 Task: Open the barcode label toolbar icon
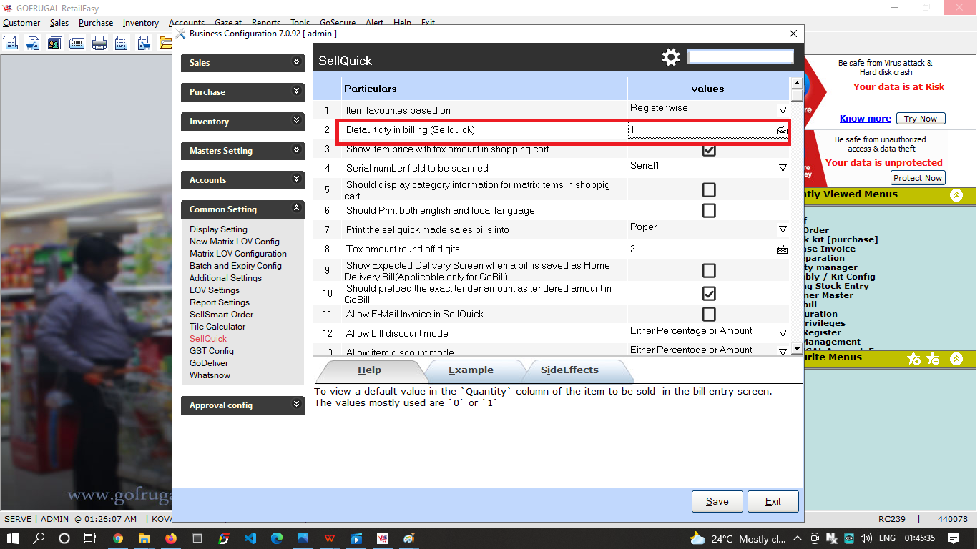(x=77, y=43)
